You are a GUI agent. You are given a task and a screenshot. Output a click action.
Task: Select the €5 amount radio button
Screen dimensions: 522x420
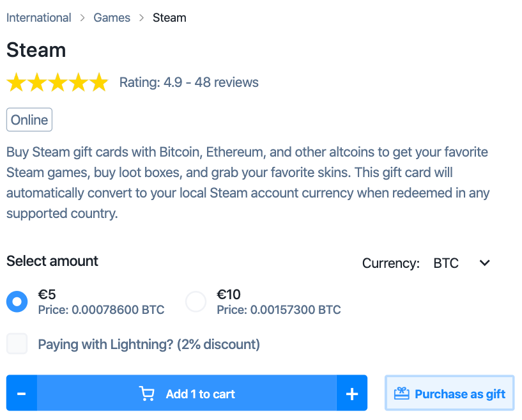17,302
